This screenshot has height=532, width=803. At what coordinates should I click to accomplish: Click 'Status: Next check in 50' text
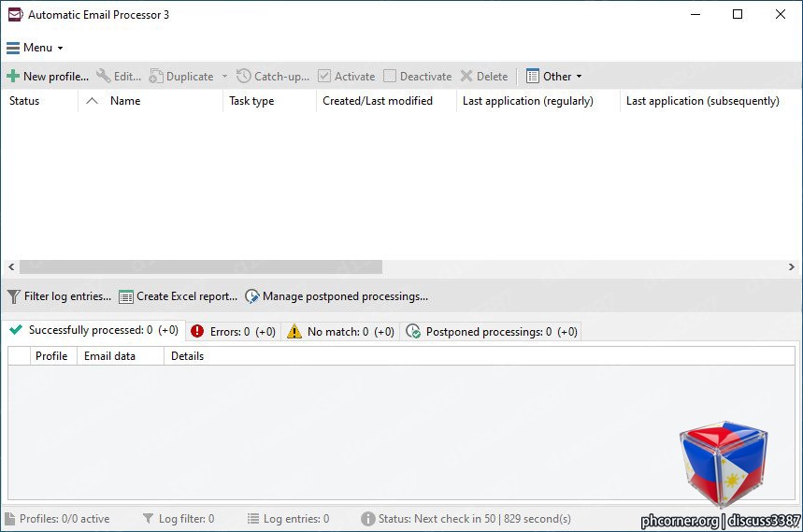[x=437, y=519]
